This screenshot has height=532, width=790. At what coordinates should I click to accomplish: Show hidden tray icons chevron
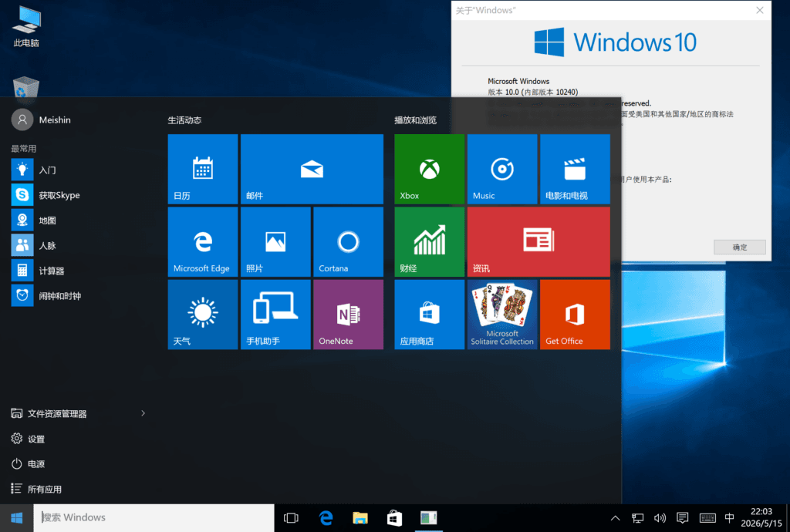tap(615, 518)
